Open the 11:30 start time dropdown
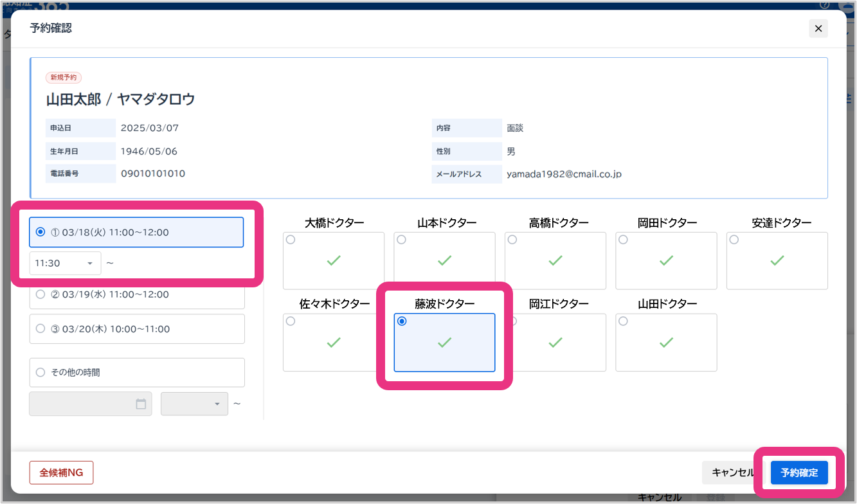Screen dimensions: 857x504 click(x=65, y=263)
